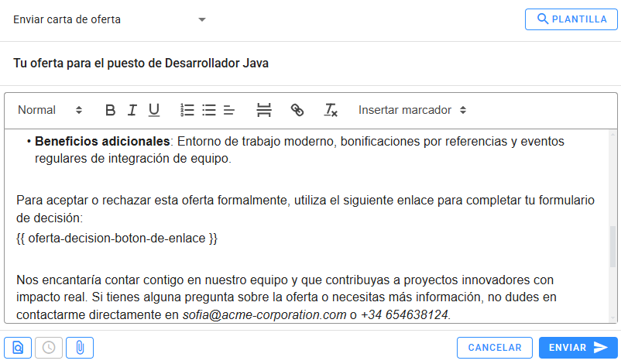Expand the Enviar carta de oferta selector
Viewport: 621px width, 364px height.
(x=109, y=19)
